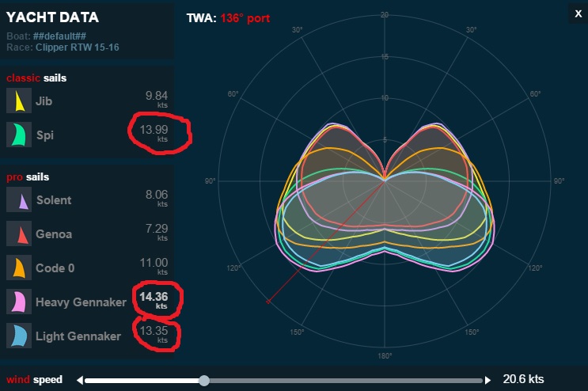
Task: Decrease wind speed with left arrow
Action: coord(80,380)
